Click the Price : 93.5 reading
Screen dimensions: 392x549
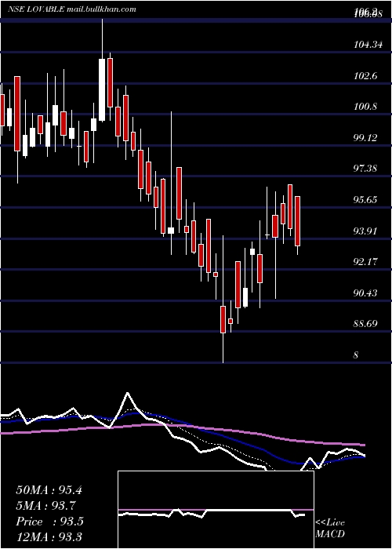(x=49, y=522)
